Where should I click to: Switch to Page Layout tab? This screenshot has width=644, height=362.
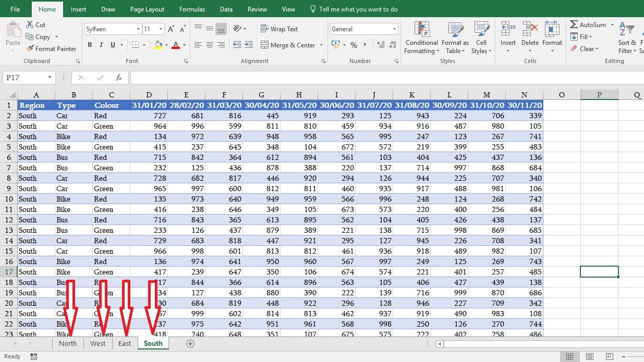click(x=147, y=9)
